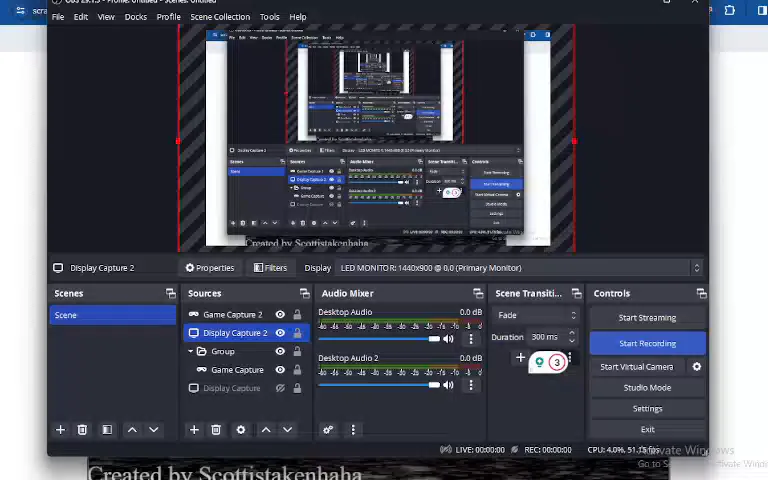Image resolution: width=768 pixels, height=480 pixels.
Task: Hide the Game Capture 2 source
Action: (280, 314)
